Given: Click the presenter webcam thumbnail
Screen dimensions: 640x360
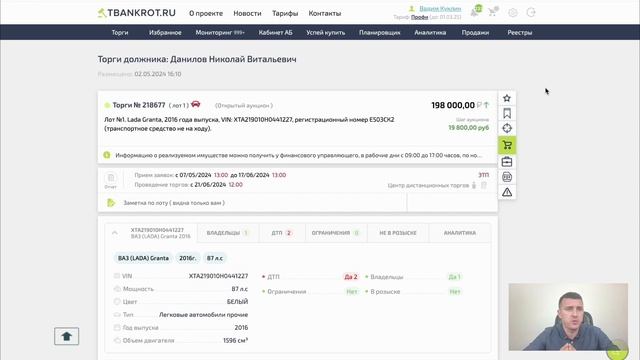Looking at the screenshot, I should [568, 317].
